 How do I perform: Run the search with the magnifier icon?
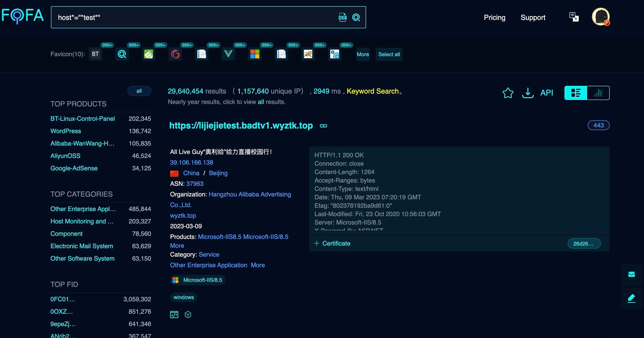356,17
